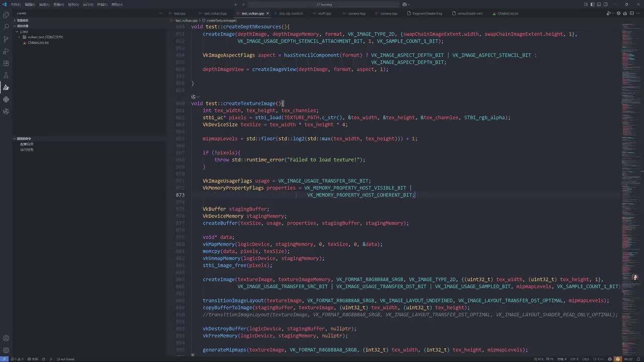Open the editor More Actions ellipsis
This screenshot has width=644, height=362.
(638, 14)
